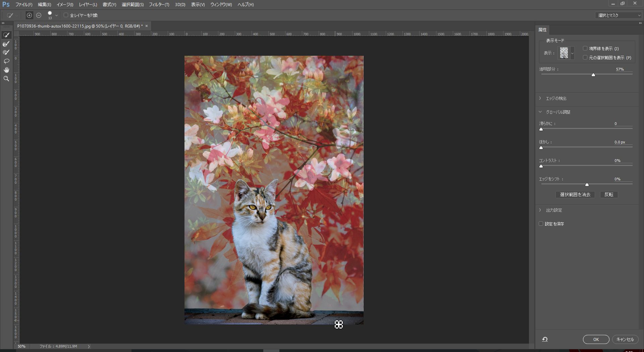Click the 選択範囲を消去 button
Viewport: 644px width, 352px height.
click(575, 194)
